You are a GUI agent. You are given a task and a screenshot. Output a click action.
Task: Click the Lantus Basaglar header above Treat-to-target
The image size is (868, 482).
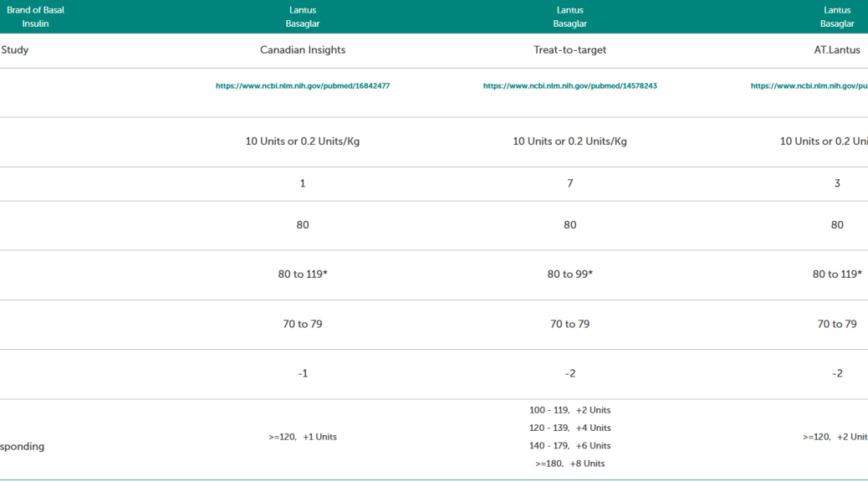pyautogui.click(x=569, y=17)
